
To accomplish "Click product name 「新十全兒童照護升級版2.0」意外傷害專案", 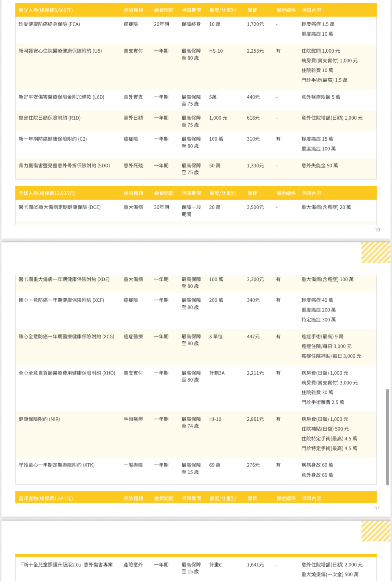I will 66,565.
